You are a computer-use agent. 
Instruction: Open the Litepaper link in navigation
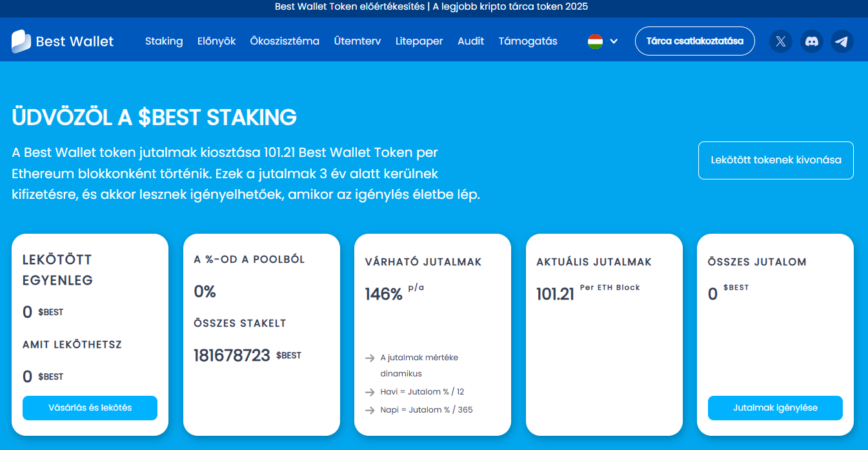click(x=419, y=41)
